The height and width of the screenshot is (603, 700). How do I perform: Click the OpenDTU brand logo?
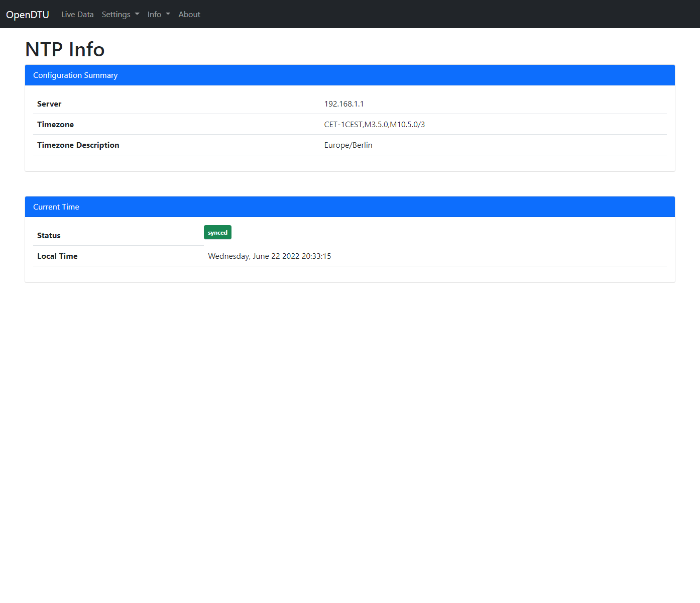[28, 15]
